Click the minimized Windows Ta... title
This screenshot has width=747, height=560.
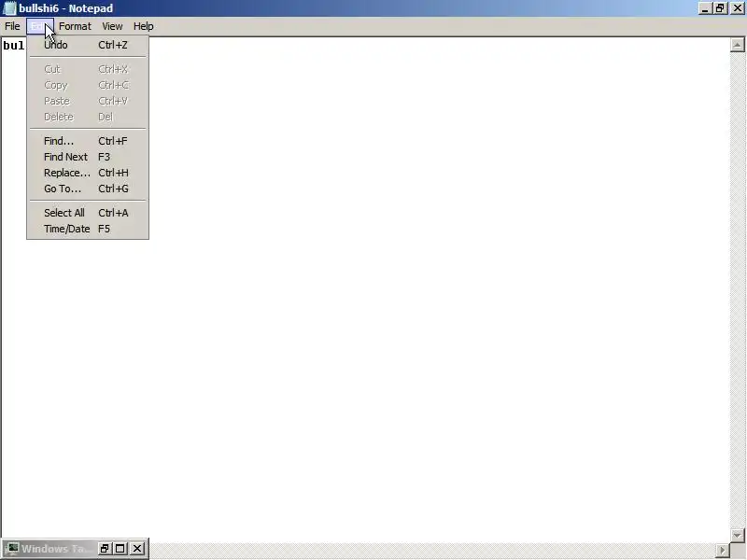pos(56,549)
